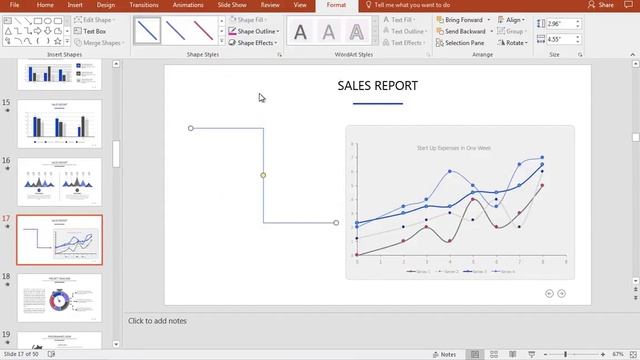Select the cloud callout shape in gallery
640x360 pixels.
pos(58,31)
